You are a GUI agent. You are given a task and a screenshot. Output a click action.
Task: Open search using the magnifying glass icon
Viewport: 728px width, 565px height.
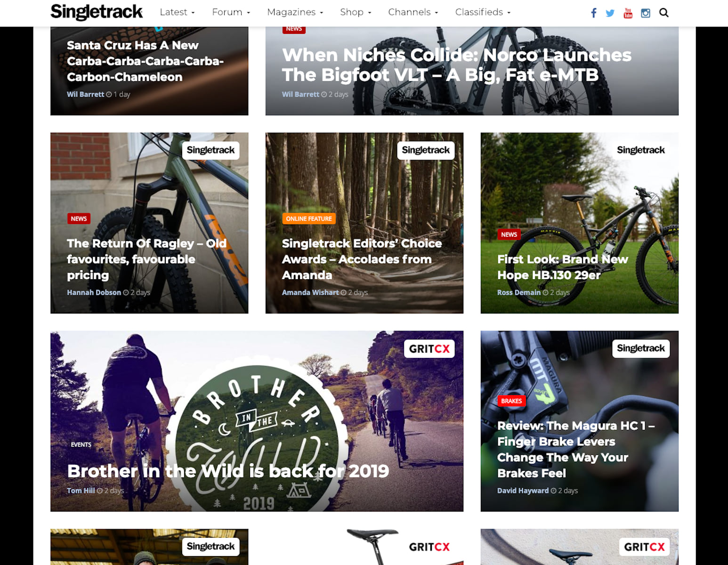pyautogui.click(x=663, y=13)
